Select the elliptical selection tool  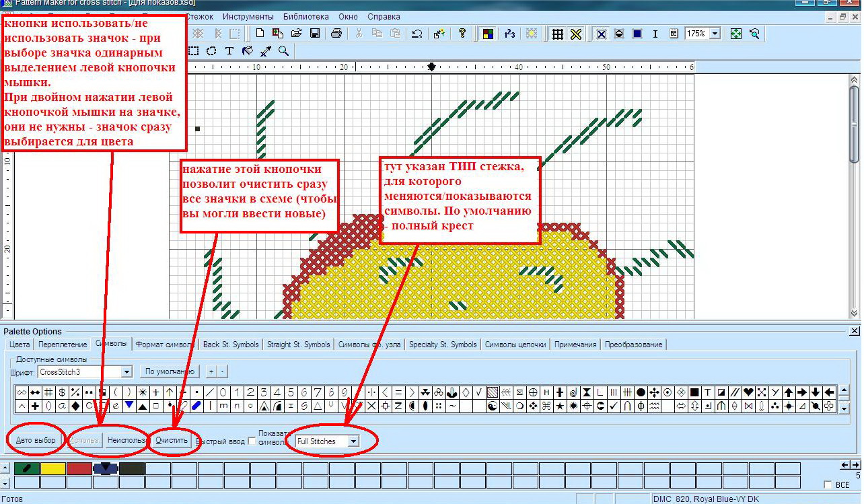(211, 51)
